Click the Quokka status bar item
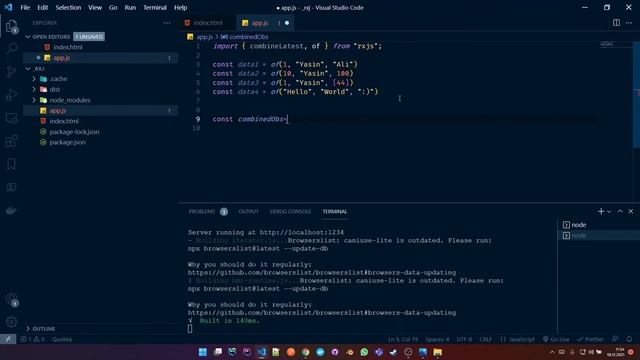Image resolution: width=640 pixels, height=360 pixels. coord(62,339)
